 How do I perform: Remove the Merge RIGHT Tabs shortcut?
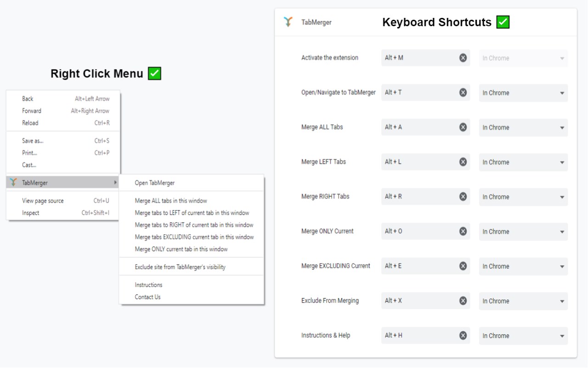click(463, 197)
